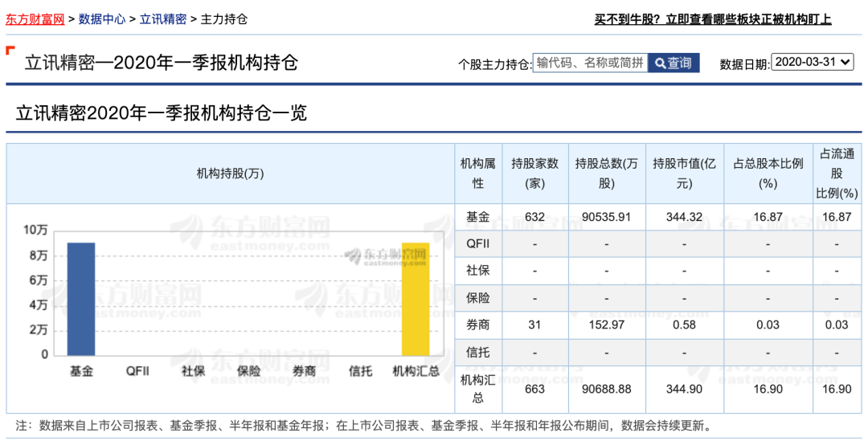
Task: Click the 占总股本比例(%) column header
Action: (x=768, y=174)
